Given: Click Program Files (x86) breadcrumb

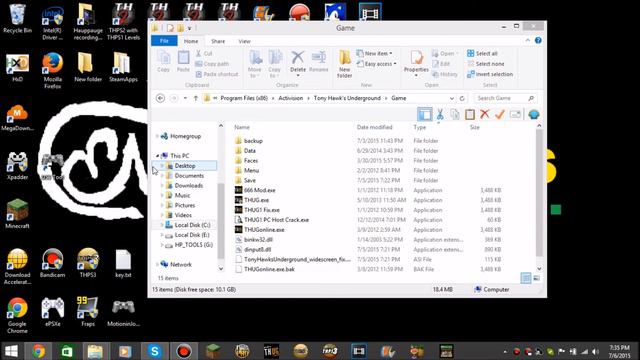Looking at the screenshot, I should click(244, 98).
